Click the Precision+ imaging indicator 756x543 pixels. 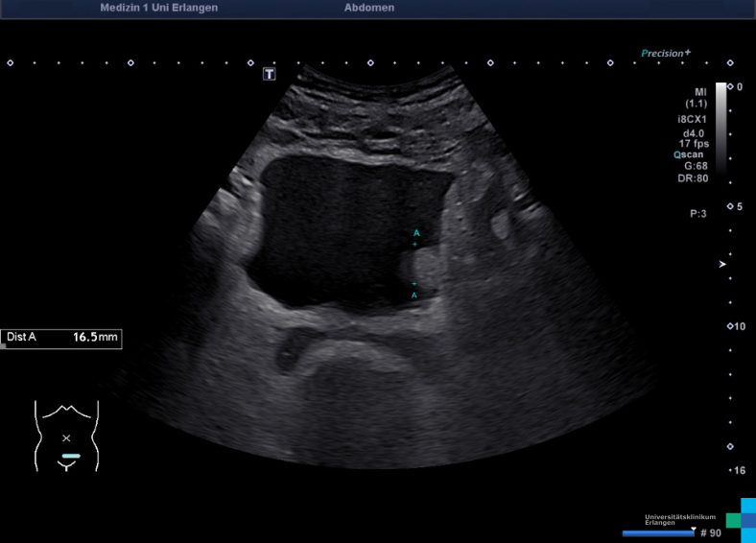(666, 54)
